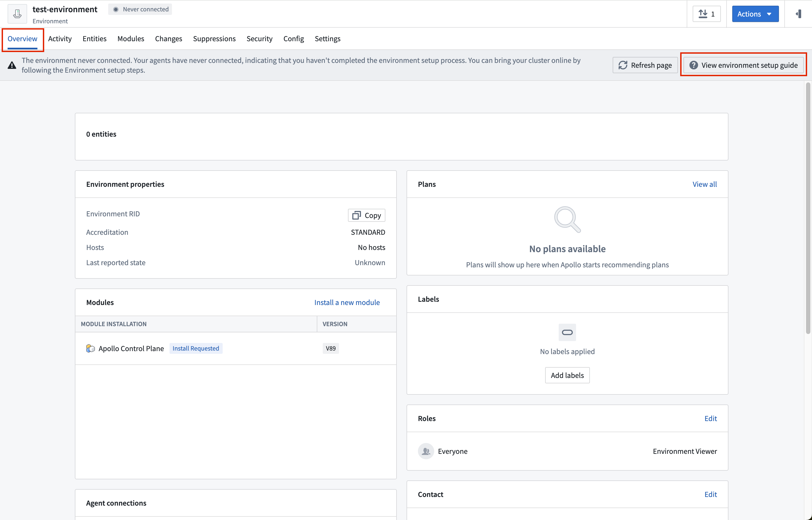Click the Accreditation STANDARD value
Screen dimensions: 812x520
tap(367, 232)
